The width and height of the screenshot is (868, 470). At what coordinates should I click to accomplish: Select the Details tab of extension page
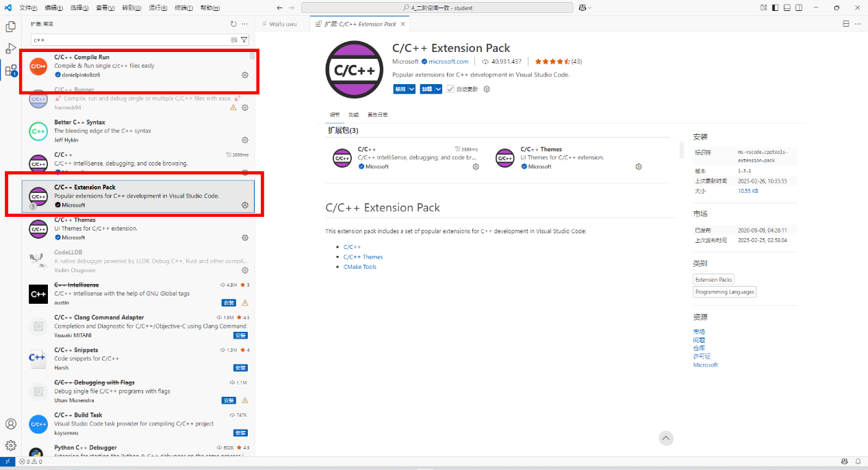[334, 115]
